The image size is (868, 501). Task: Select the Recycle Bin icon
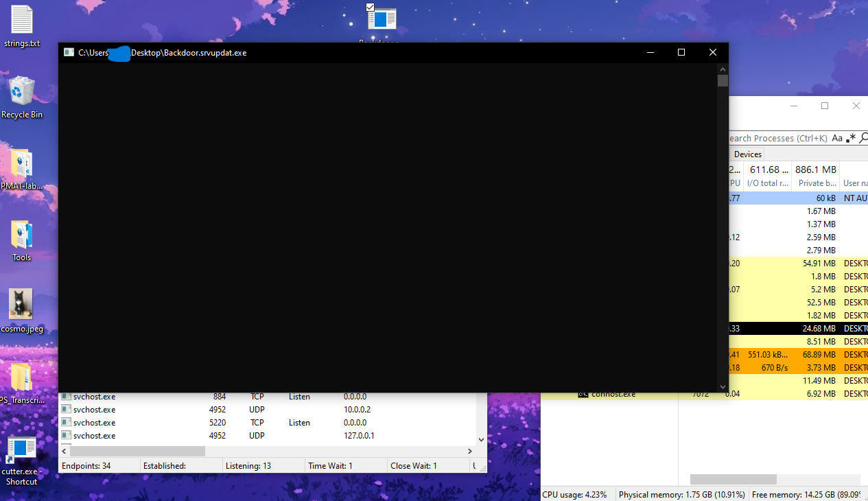[22, 92]
